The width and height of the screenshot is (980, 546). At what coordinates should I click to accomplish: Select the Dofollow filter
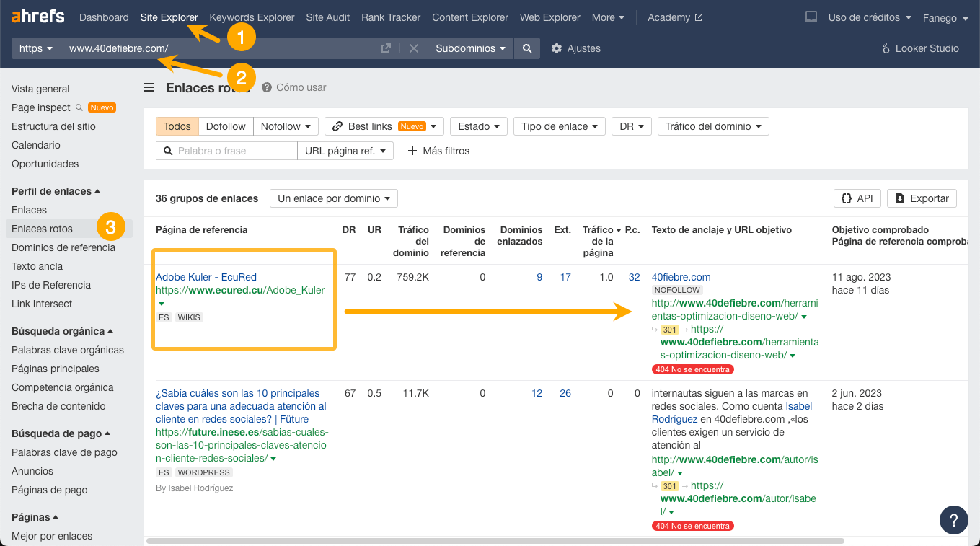(226, 126)
